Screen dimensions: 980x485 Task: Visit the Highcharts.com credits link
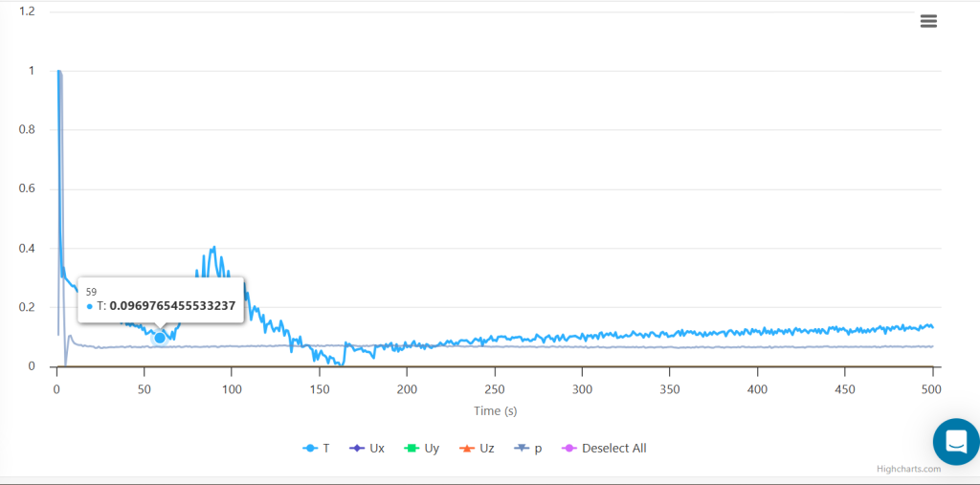[x=908, y=469]
